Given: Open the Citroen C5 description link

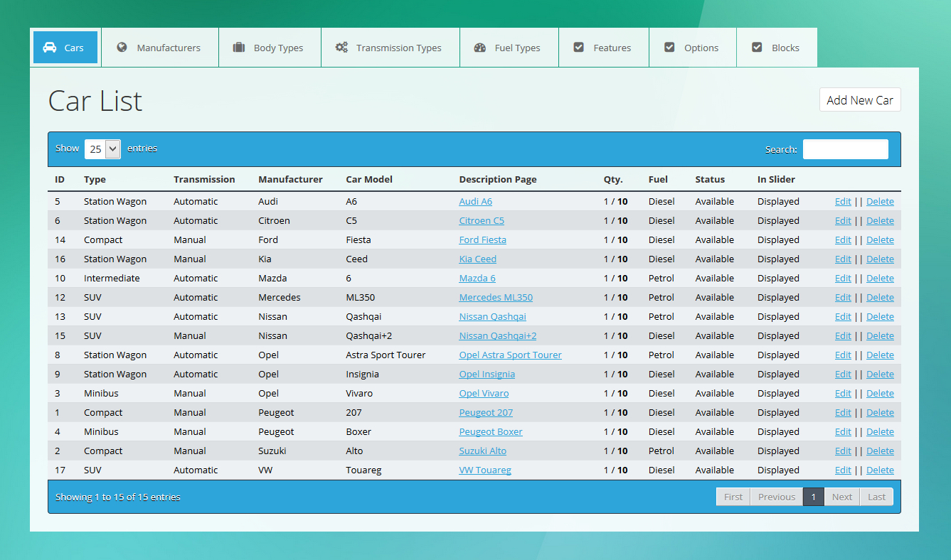Looking at the screenshot, I should (x=482, y=220).
